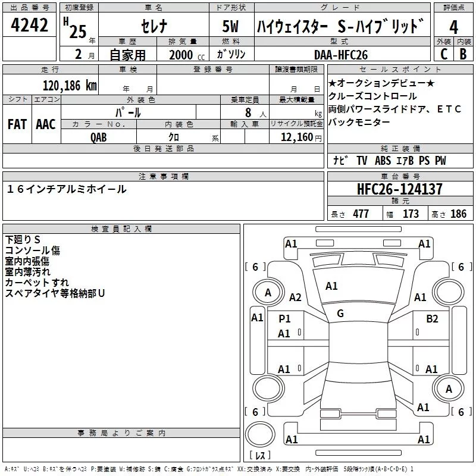Select the クルーズコントロール line

tap(372, 96)
